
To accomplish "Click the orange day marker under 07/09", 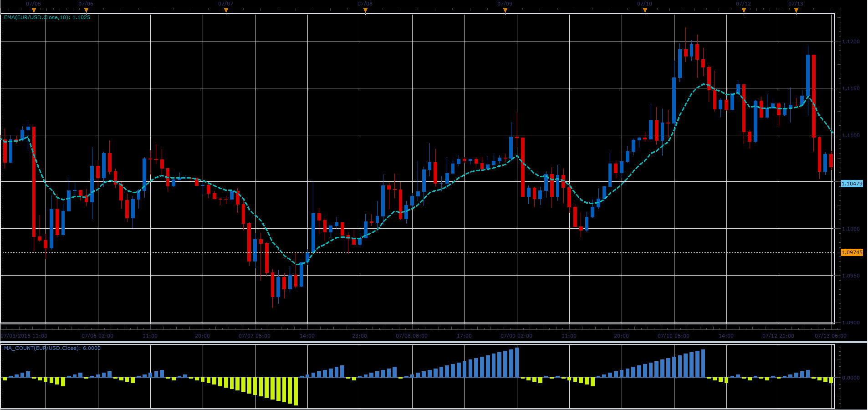I will pos(505,10).
